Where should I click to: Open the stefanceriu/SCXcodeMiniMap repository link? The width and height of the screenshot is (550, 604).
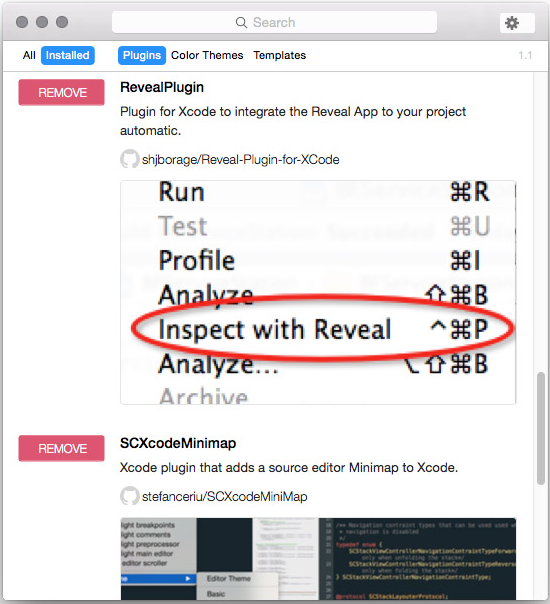(x=225, y=497)
